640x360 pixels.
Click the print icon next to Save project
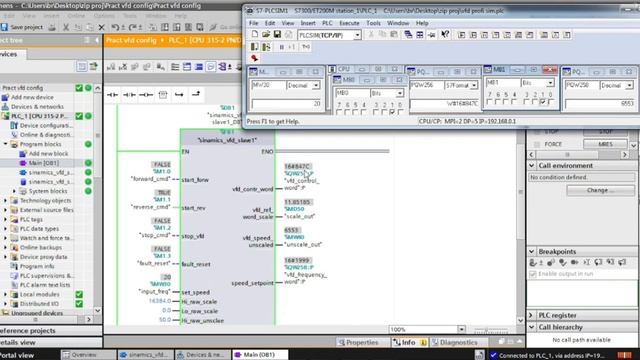pyautogui.click(x=52, y=27)
